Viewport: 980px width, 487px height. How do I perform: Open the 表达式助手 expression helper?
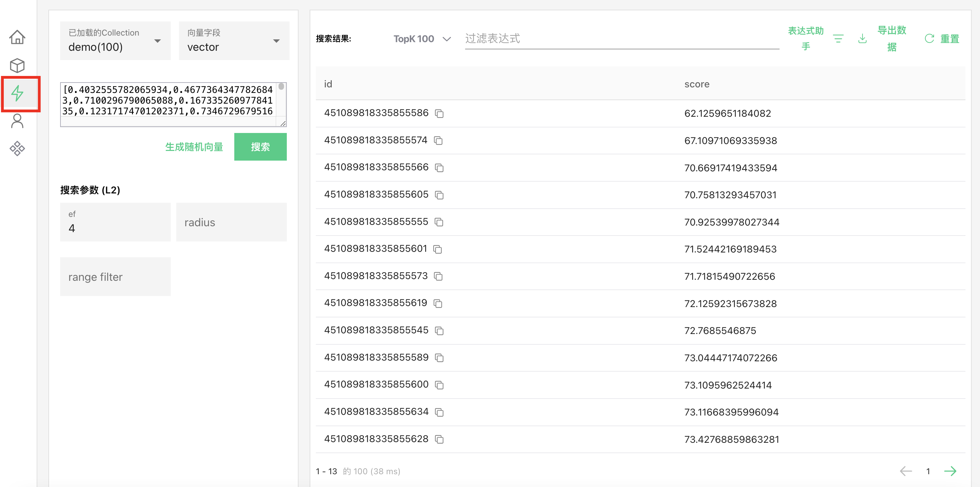pyautogui.click(x=805, y=39)
